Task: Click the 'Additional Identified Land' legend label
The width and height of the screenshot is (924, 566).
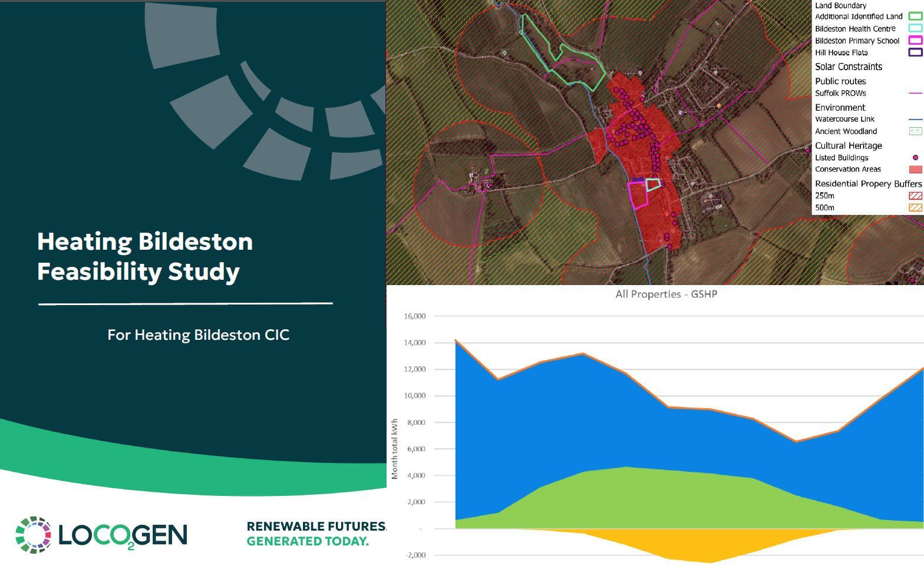Action: pyautogui.click(x=859, y=16)
